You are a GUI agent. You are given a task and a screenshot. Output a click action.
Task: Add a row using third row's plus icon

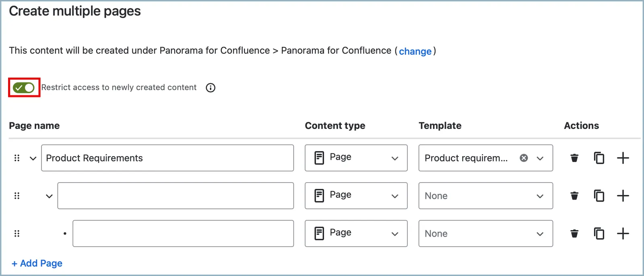(x=623, y=234)
